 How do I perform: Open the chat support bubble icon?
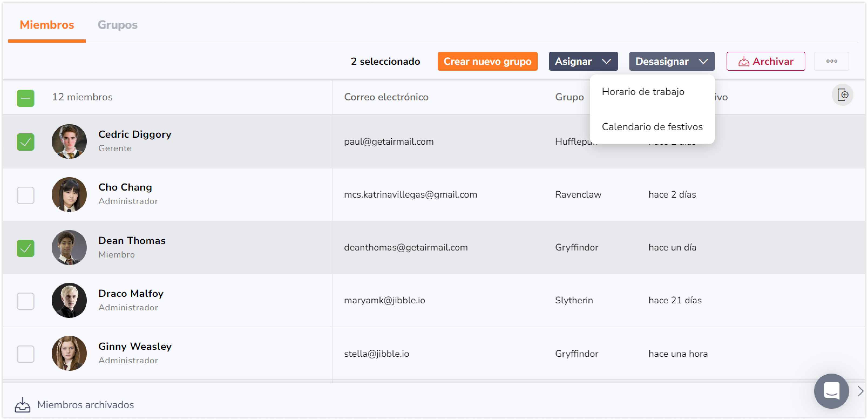[x=831, y=391]
